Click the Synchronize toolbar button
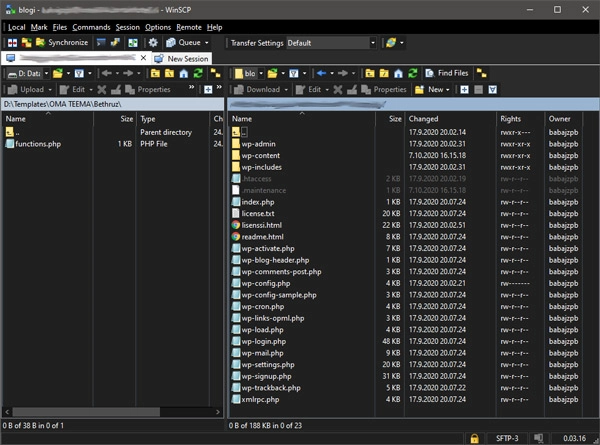Screen dimensions: 600x445 tap(63, 43)
